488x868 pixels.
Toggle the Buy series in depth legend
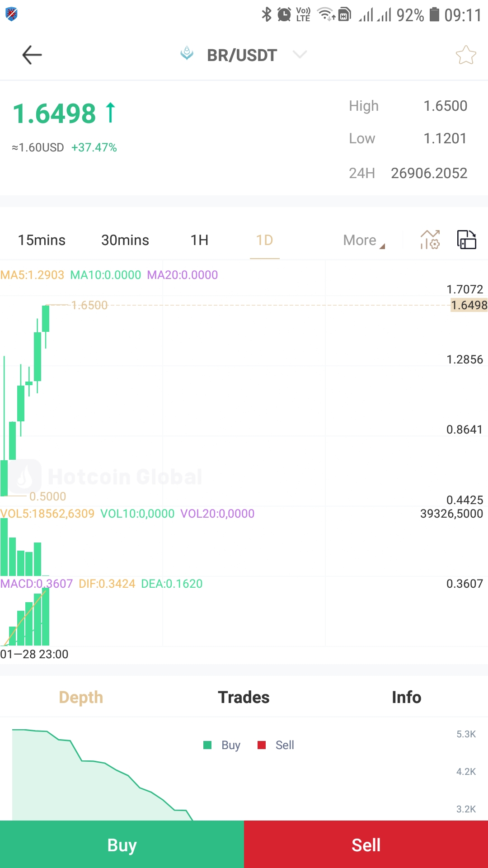click(222, 745)
